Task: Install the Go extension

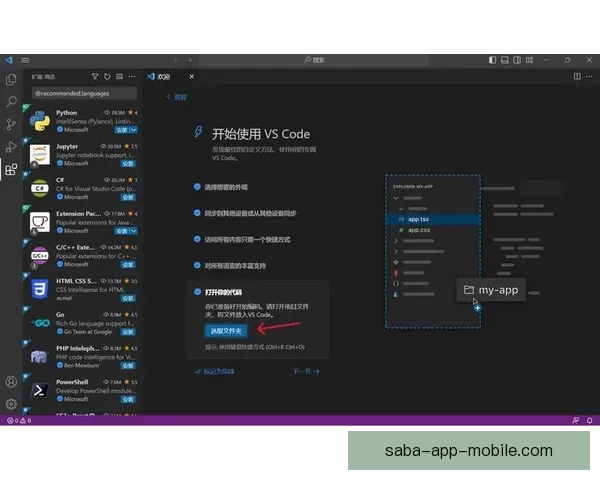Action: [x=128, y=332]
